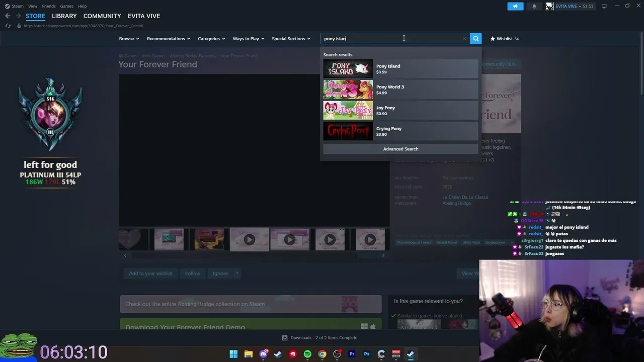644x362 pixels.
Task: Open the announcements megaphone button
Action: (x=515, y=6)
